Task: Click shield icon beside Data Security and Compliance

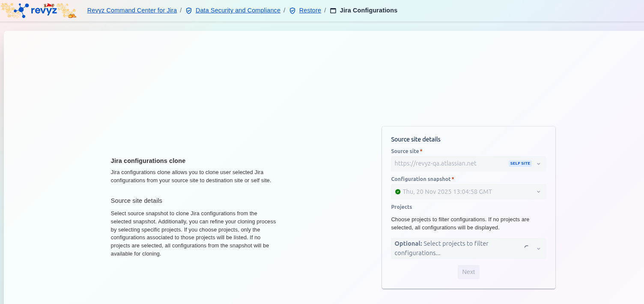Action: 189,11
